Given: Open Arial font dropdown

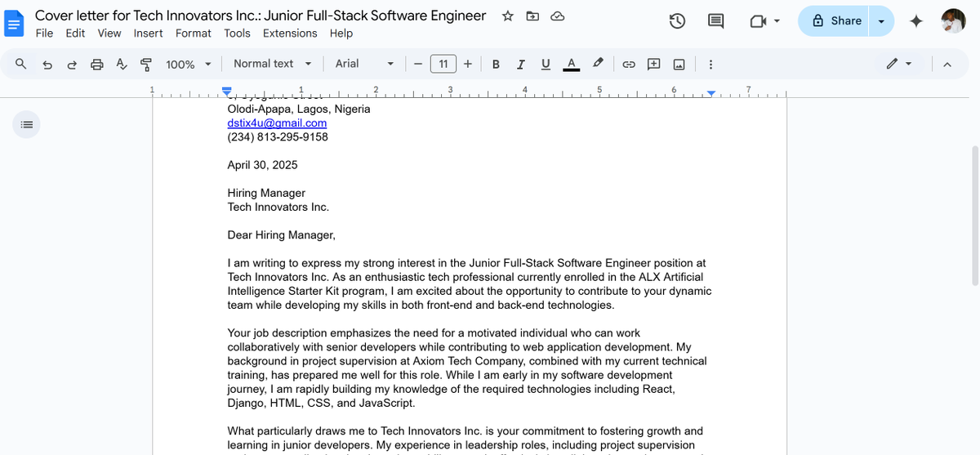Looking at the screenshot, I should click(365, 64).
